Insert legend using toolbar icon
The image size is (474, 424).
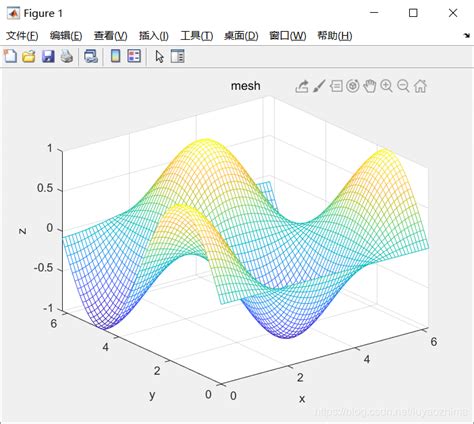tap(134, 56)
